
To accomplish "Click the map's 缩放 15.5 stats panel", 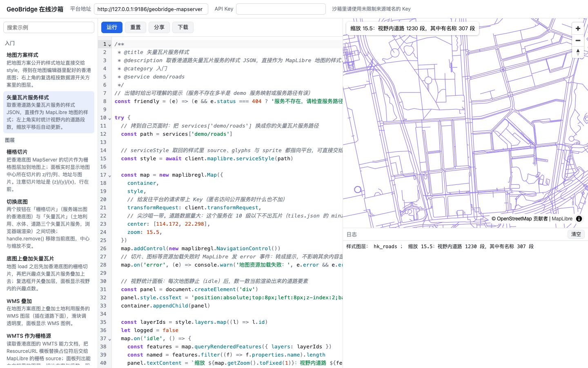I will tap(412, 28).
